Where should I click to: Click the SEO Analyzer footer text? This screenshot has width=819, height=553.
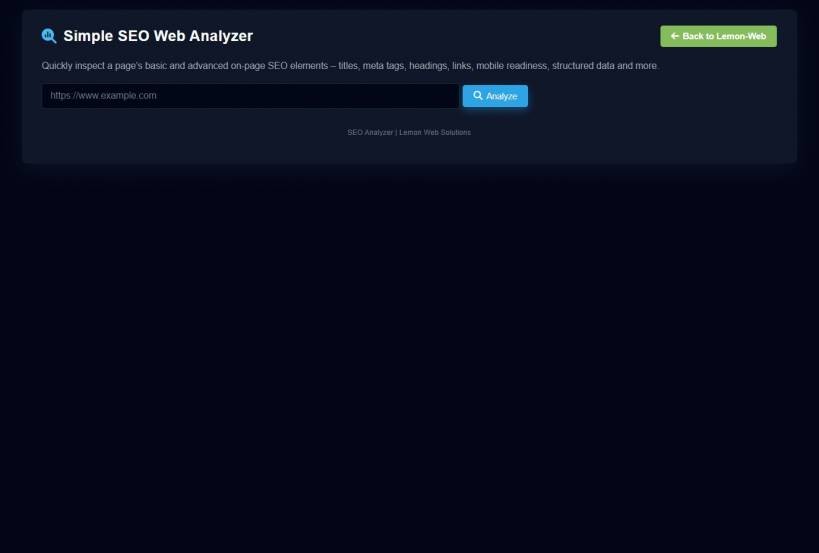click(x=369, y=132)
